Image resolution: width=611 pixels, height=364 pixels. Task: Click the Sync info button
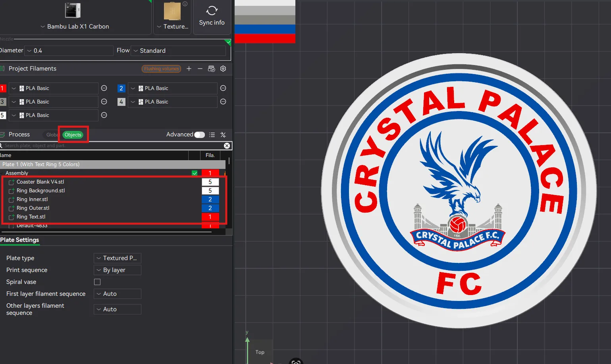(x=212, y=16)
